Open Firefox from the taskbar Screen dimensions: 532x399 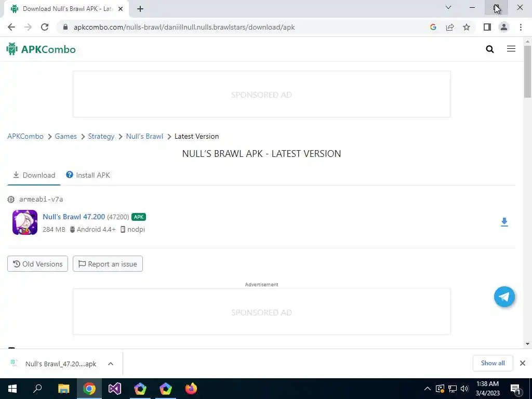point(191,389)
